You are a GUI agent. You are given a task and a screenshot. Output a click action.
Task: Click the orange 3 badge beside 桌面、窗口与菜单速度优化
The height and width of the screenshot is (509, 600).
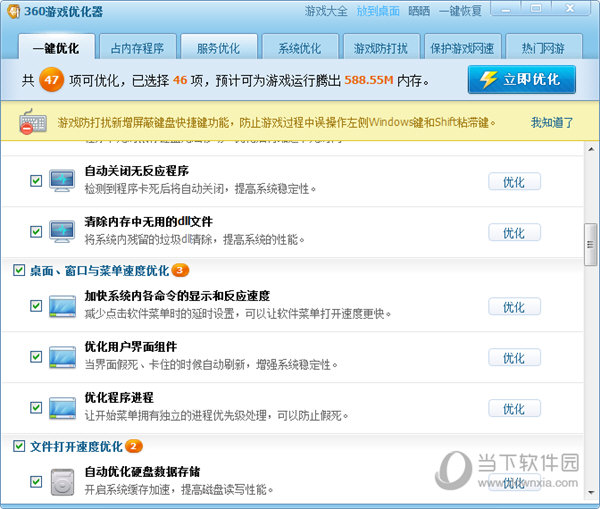click(x=180, y=270)
